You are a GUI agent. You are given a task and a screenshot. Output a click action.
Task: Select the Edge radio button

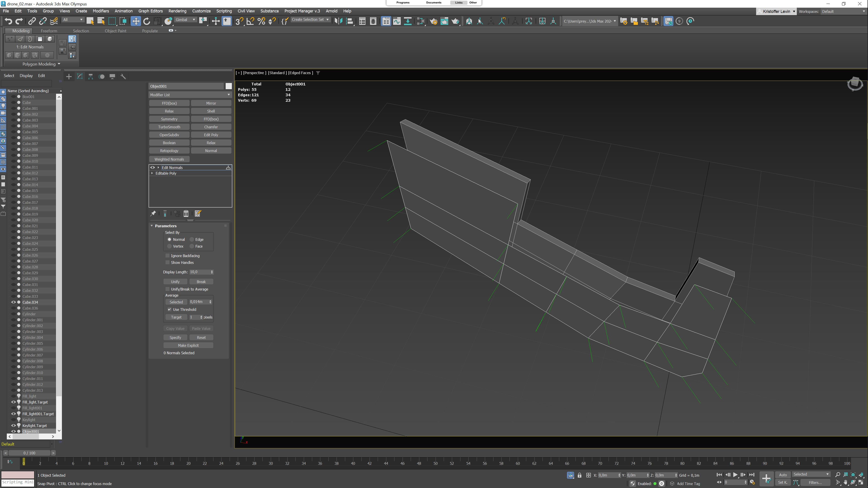tap(192, 239)
